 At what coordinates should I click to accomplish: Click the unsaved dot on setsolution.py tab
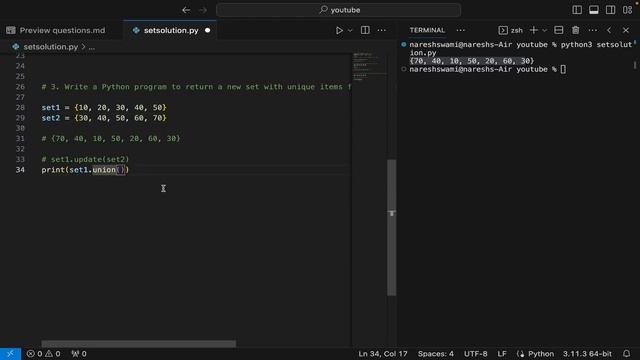[x=207, y=30]
